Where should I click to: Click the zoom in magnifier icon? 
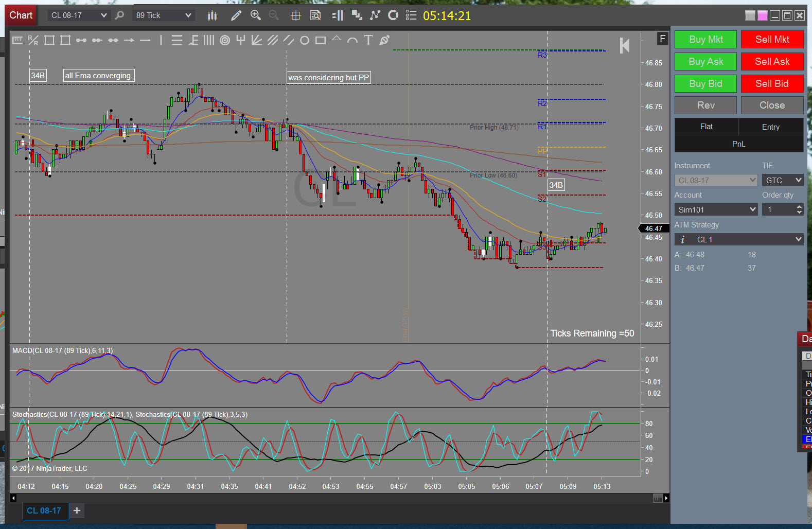click(255, 15)
